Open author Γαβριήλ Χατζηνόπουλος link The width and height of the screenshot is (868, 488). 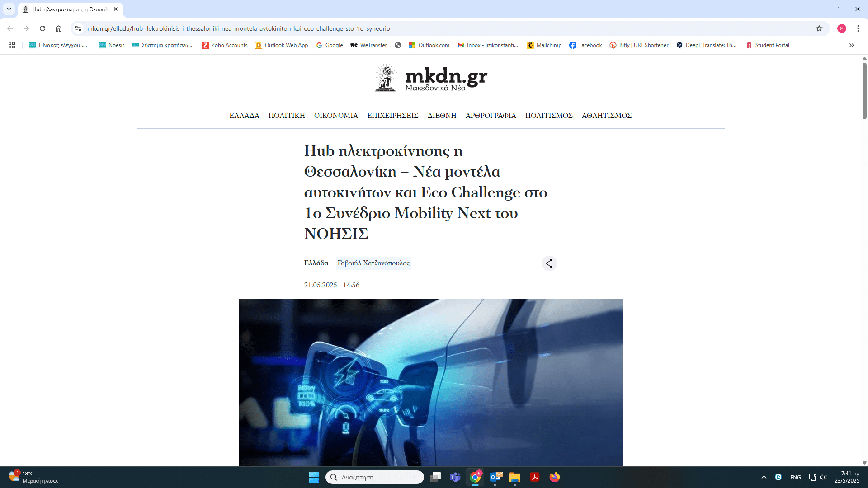click(x=373, y=263)
